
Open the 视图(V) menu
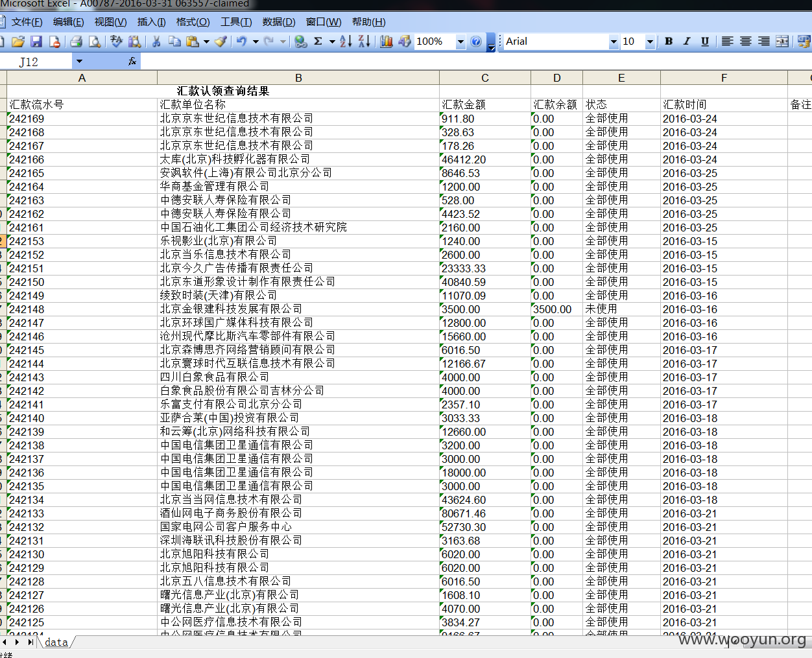(110, 22)
